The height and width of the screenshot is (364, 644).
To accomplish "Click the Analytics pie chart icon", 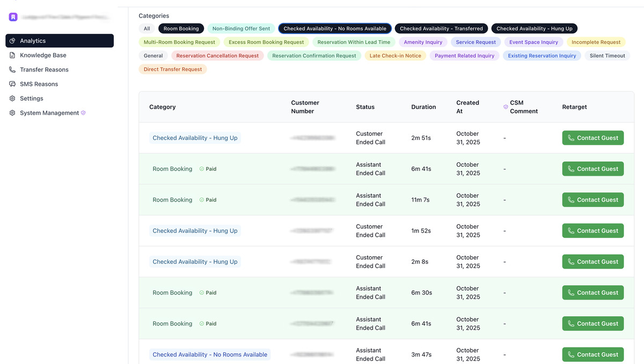I will pos(13,41).
